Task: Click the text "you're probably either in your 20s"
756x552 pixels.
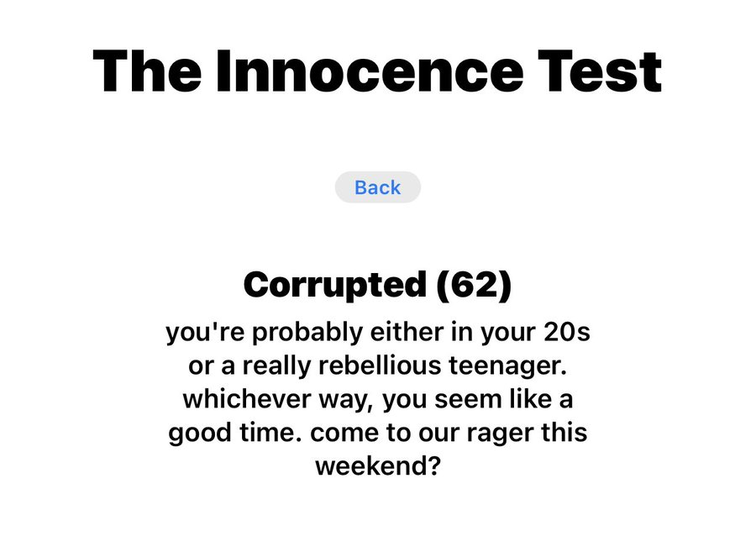Action: 377,332
